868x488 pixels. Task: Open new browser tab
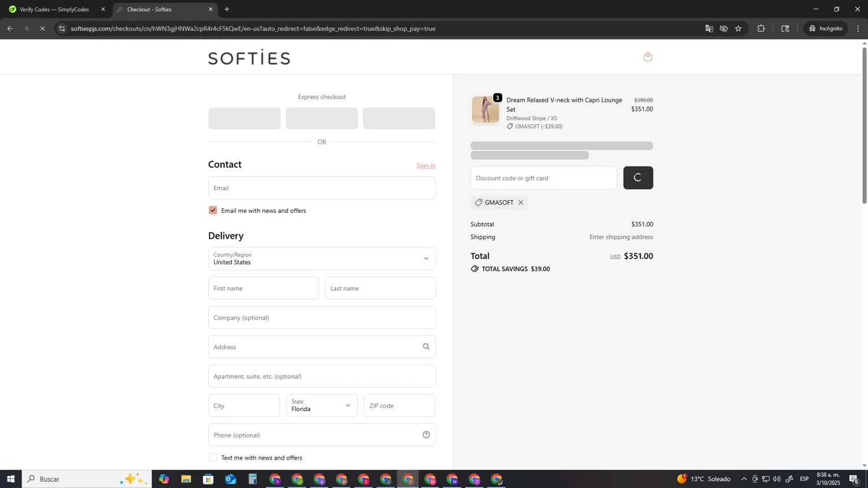pos(227,9)
